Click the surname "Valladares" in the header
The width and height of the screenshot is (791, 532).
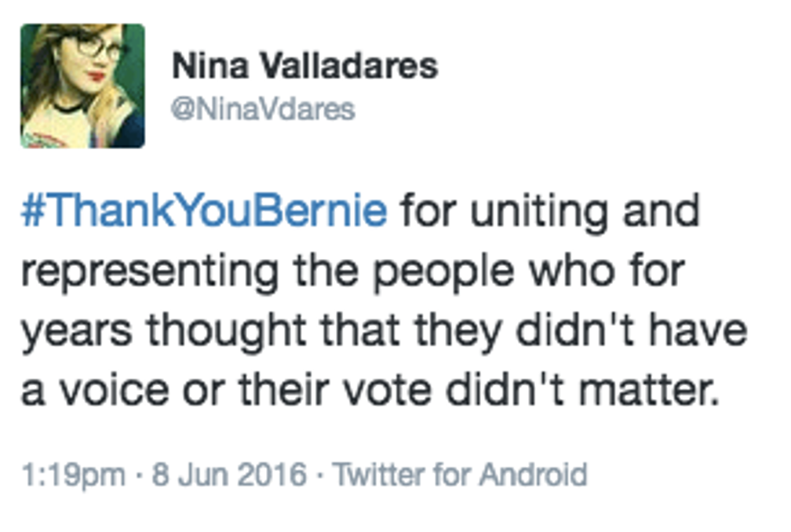[x=348, y=66]
